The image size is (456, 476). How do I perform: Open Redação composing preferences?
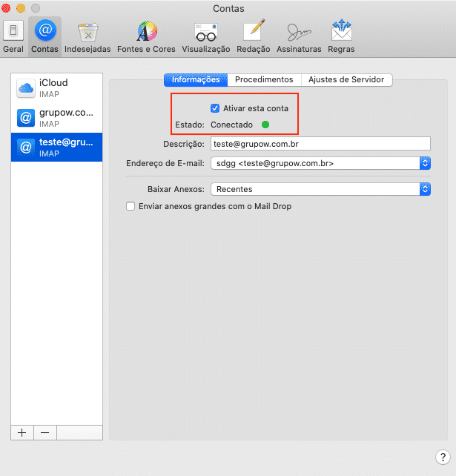(x=253, y=36)
